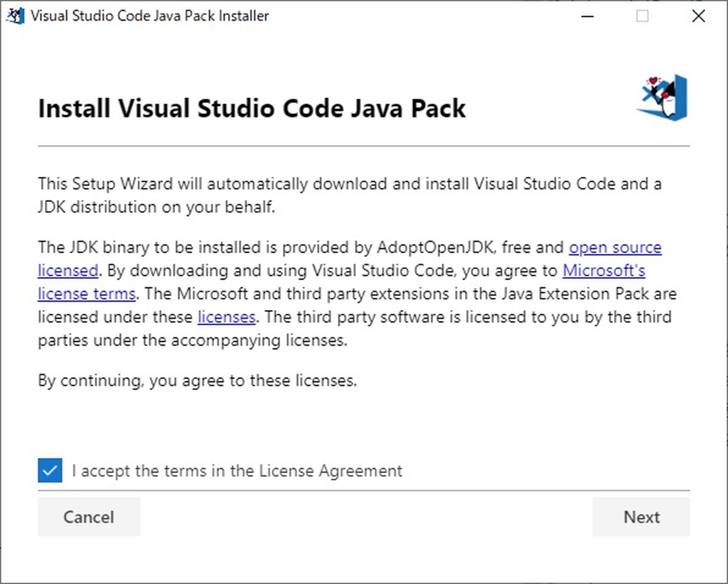
Task: Minimize the installer window
Action: coord(587,16)
